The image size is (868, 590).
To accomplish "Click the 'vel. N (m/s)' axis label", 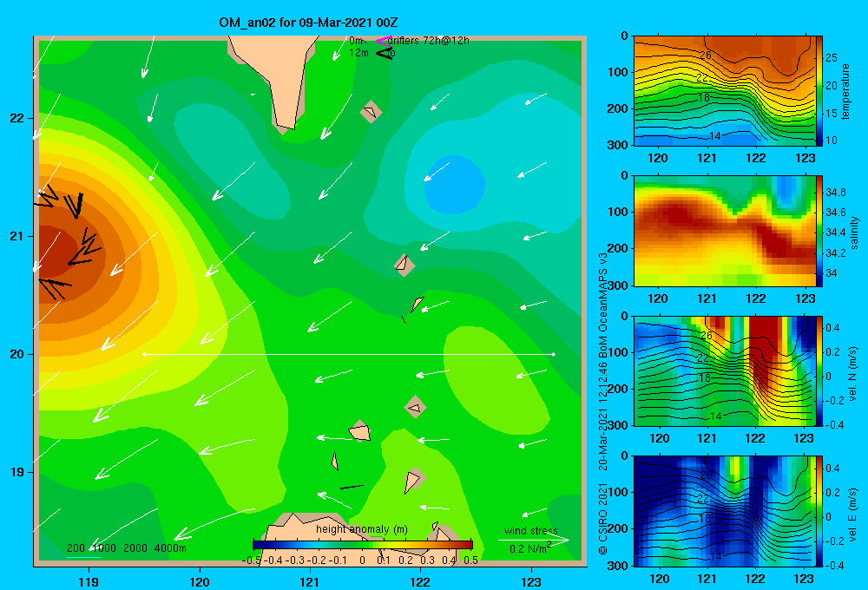I will click(x=853, y=374).
